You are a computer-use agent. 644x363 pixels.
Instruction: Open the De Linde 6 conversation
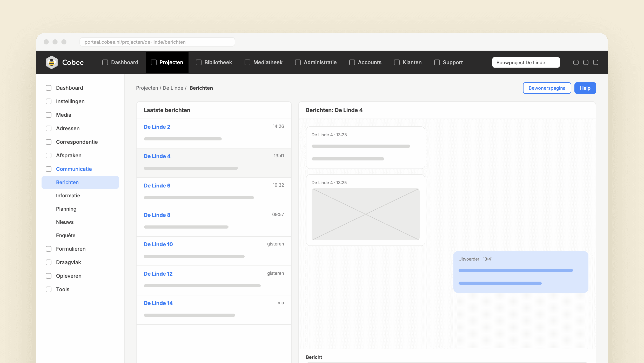pos(214,192)
